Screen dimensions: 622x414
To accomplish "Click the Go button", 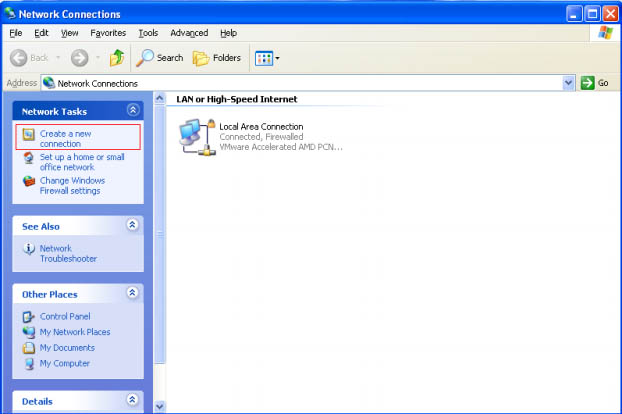I will (x=595, y=83).
